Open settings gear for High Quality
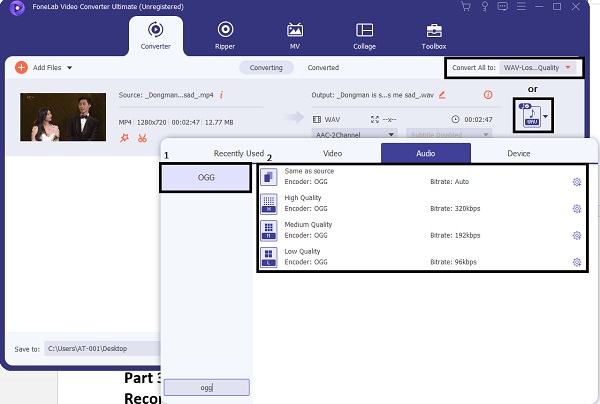 tap(577, 209)
